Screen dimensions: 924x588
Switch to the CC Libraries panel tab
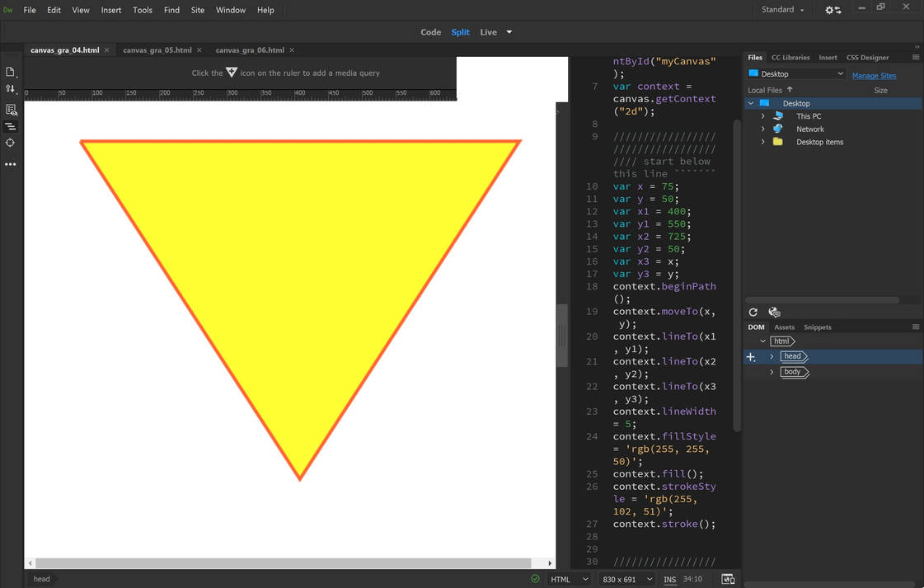point(790,57)
